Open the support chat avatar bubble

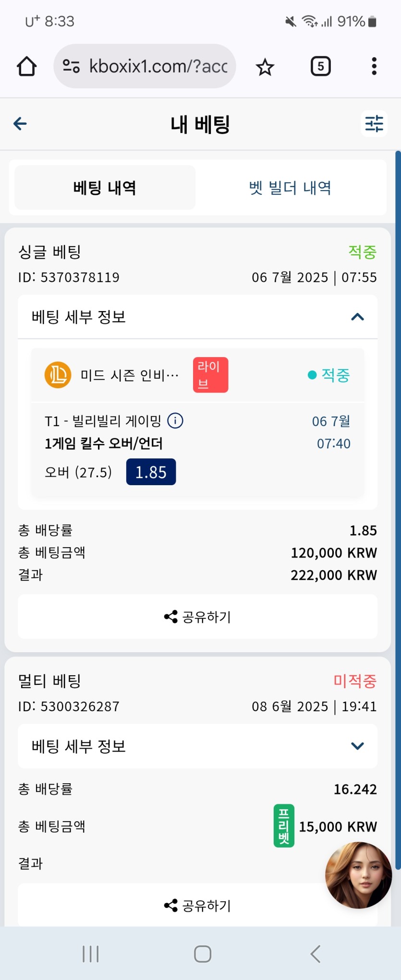358,875
